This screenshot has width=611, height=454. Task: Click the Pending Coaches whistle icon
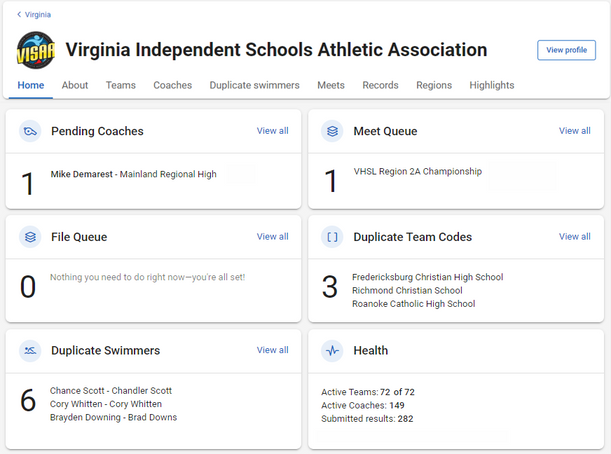(30, 131)
